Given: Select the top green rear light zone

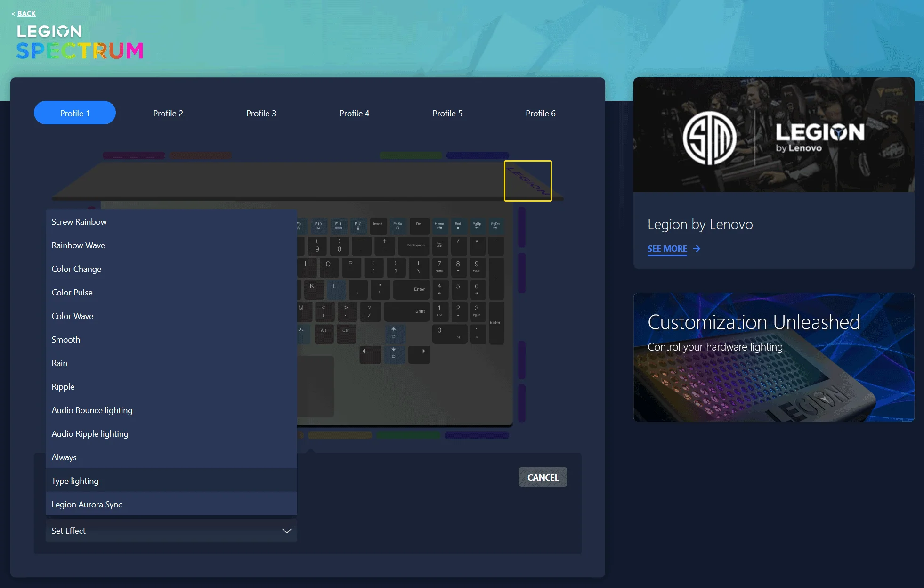Looking at the screenshot, I should 411,155.
